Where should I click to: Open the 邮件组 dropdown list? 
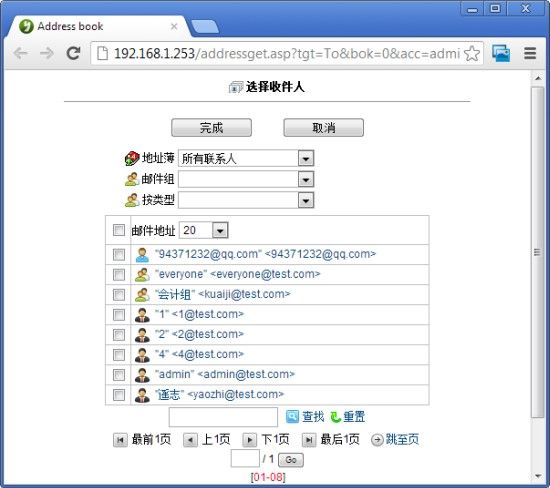306,180
